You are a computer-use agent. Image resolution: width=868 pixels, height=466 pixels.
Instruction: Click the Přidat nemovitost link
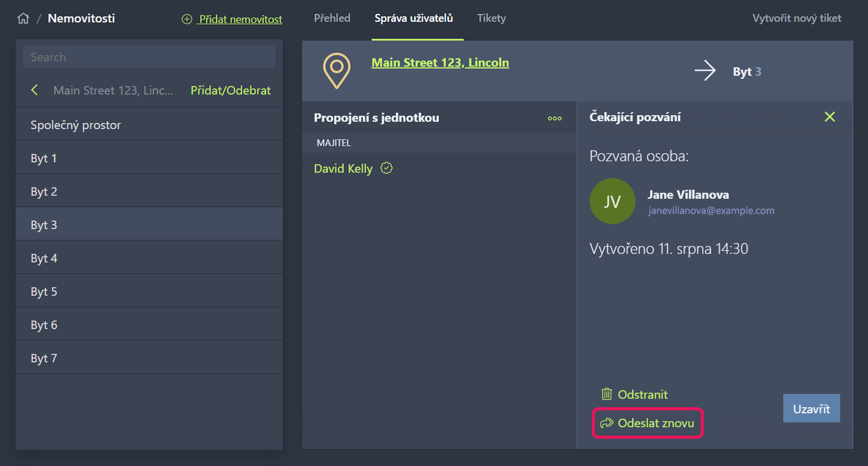[240, 19]
